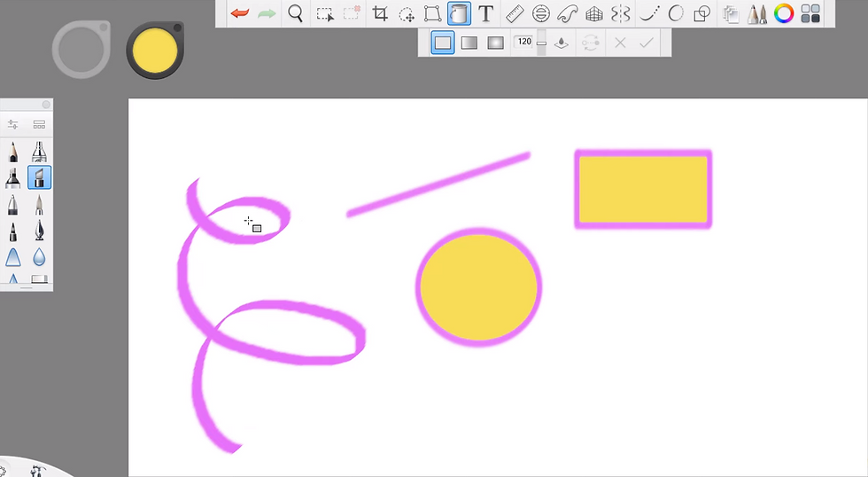Screen dimensions: 868x477
Task: Adjust the fill tolerance slider
Action: coord(541,43)
